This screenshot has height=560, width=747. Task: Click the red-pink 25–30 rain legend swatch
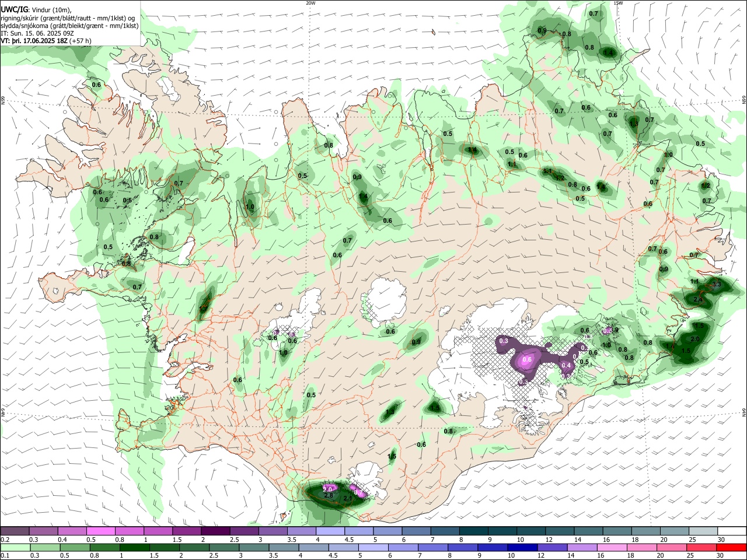(x=702, y=548)
